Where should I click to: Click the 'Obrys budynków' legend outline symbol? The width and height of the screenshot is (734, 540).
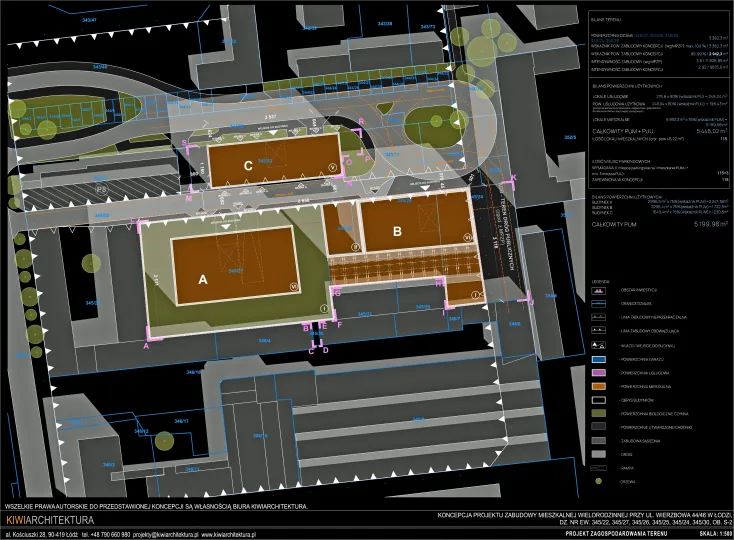[x=599, y=398]
